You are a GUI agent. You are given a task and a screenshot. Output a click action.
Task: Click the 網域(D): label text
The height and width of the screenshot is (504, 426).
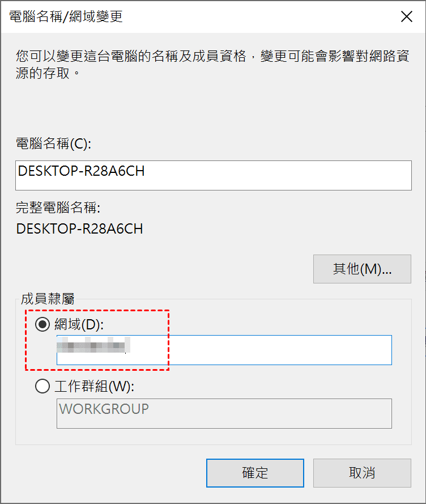(79, 324)
